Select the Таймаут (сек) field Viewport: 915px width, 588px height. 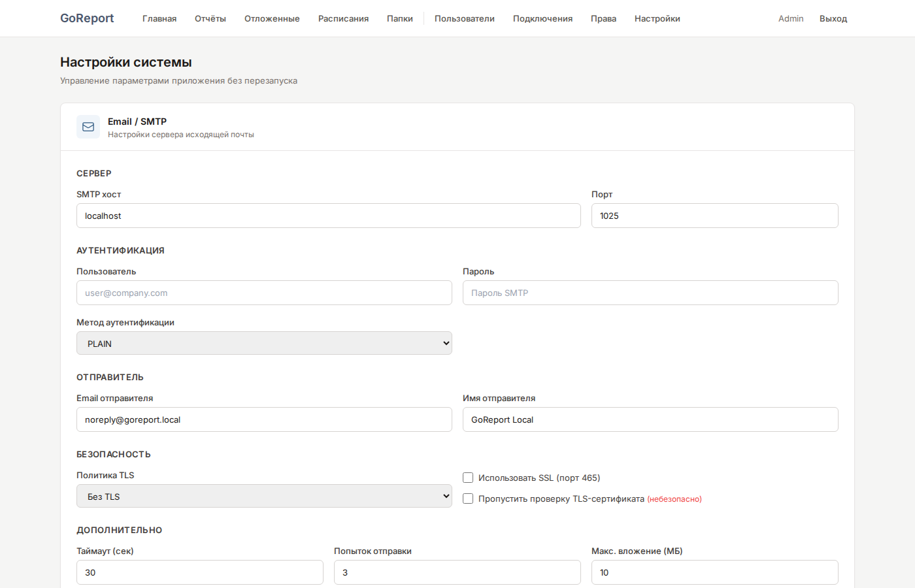coord(199,572)
